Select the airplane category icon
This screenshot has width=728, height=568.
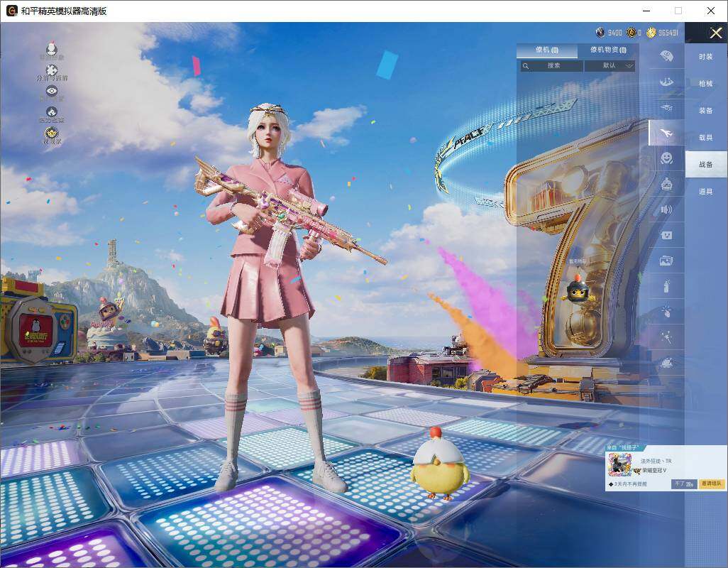(x=666, y=133)
